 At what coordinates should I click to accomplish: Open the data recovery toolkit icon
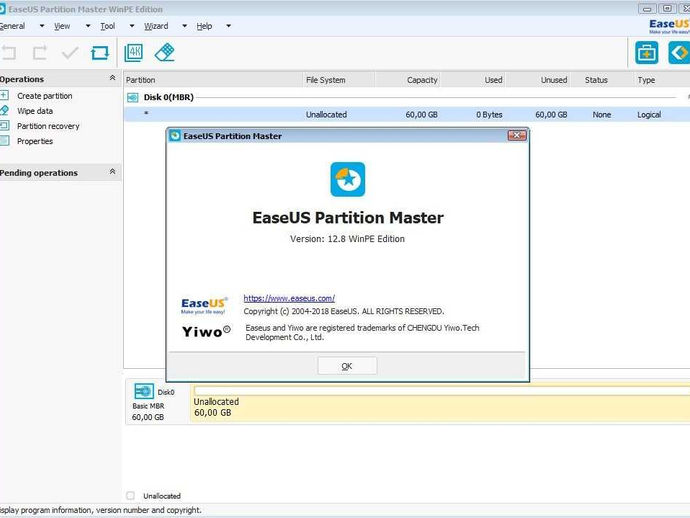click(646, 53)
